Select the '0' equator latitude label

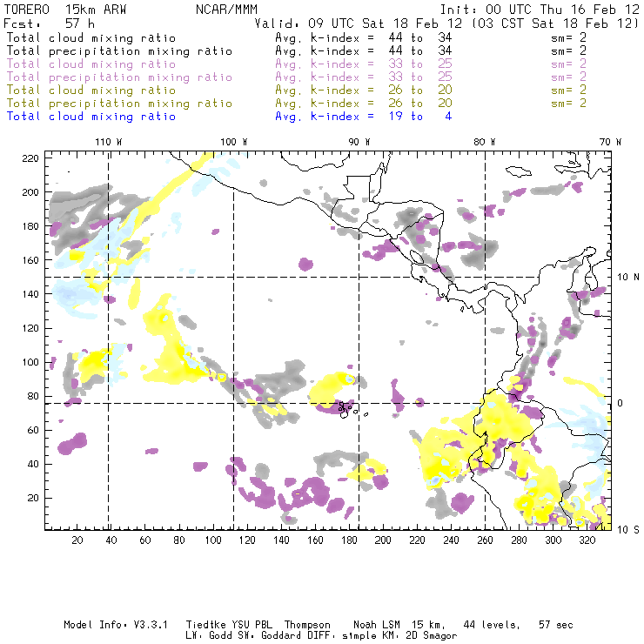point(621,403)
